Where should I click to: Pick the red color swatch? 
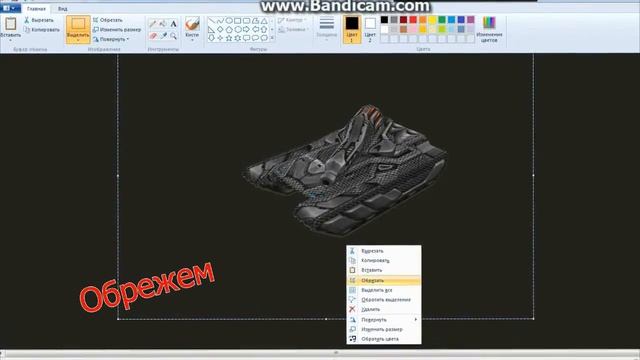[413, 20]
